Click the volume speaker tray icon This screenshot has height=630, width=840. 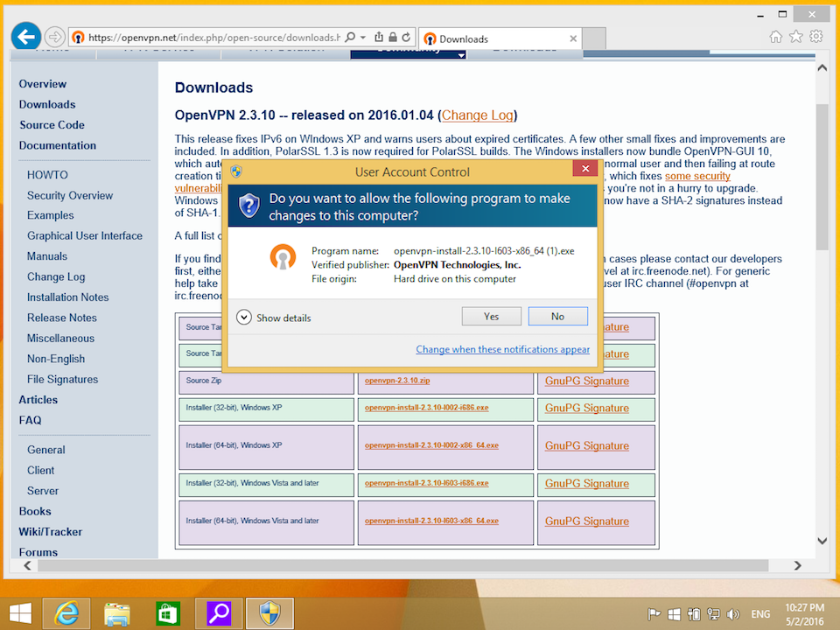click(733, 614)
